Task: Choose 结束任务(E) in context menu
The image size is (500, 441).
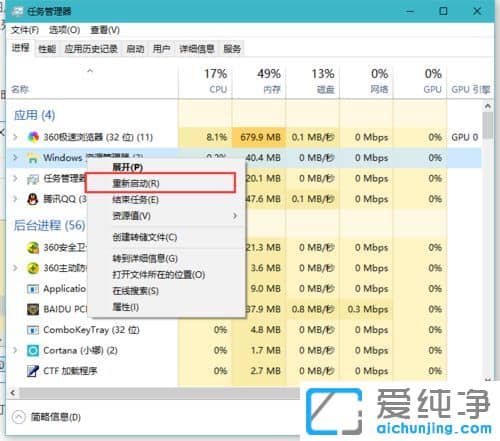Action: pyautogui.click(x=135, y=200)
